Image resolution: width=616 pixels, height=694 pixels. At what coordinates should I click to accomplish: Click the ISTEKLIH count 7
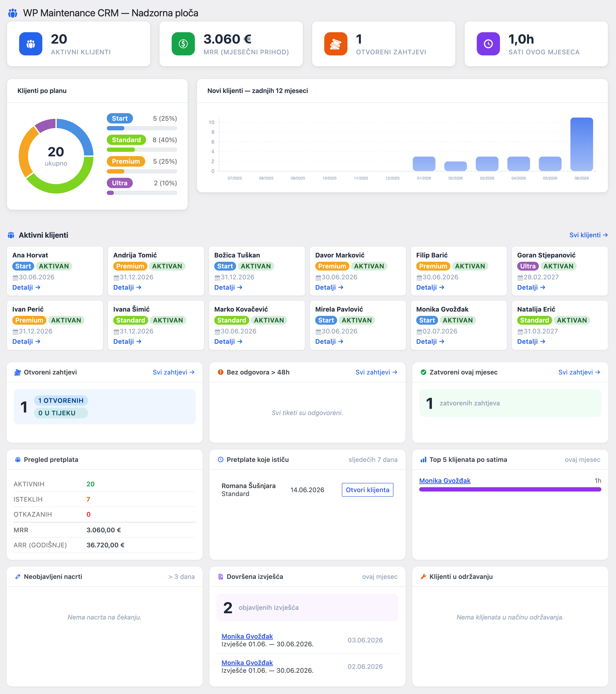pos(88,499)
